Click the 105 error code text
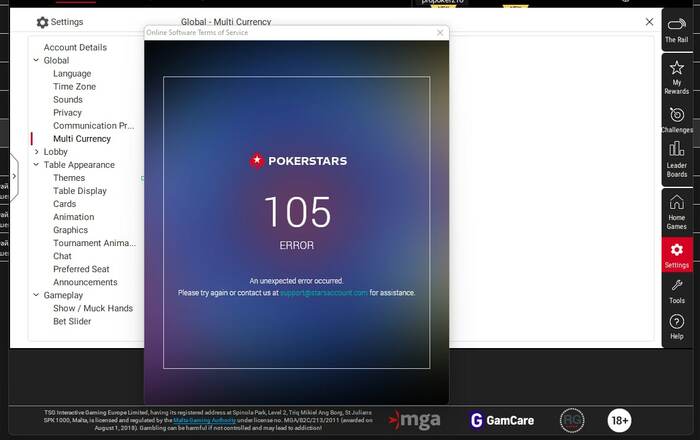The width and height of the screenshot is (700, 440). coord(297,212)
